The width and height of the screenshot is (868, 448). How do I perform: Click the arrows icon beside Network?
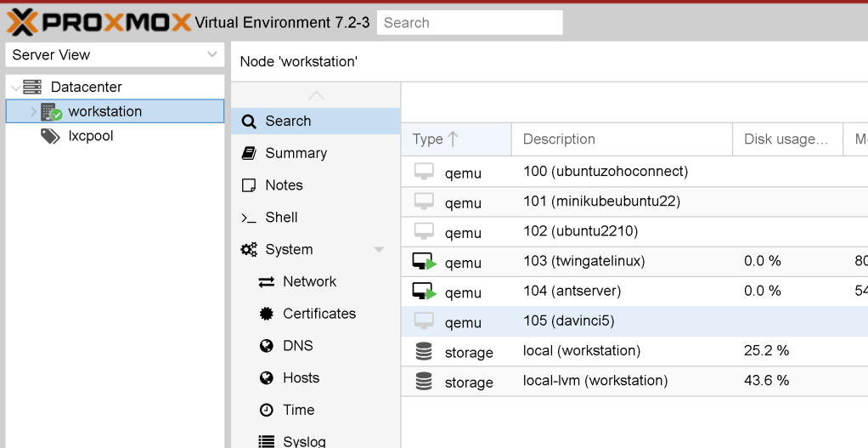[x=267, y=282]
